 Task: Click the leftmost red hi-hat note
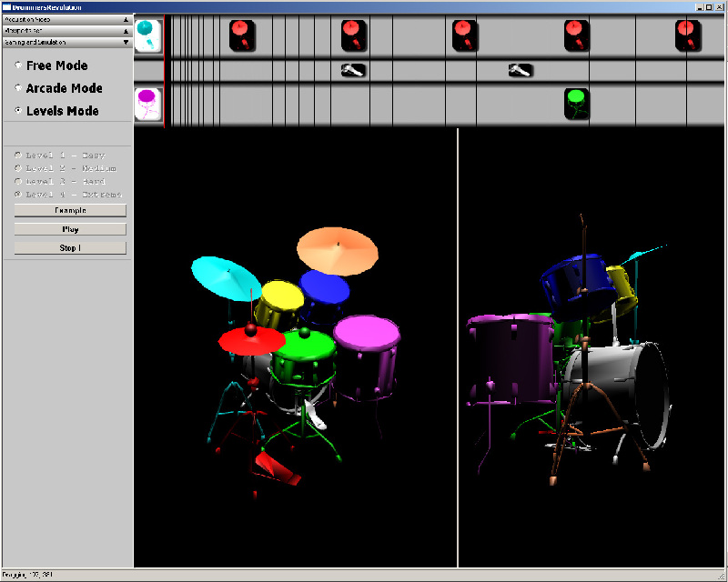(x=241, y=35)
